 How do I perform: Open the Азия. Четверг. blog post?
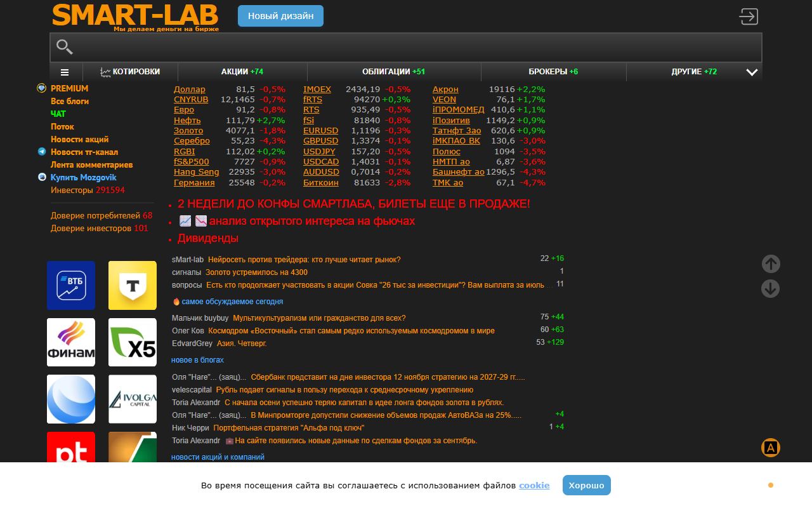click(242, 344)
